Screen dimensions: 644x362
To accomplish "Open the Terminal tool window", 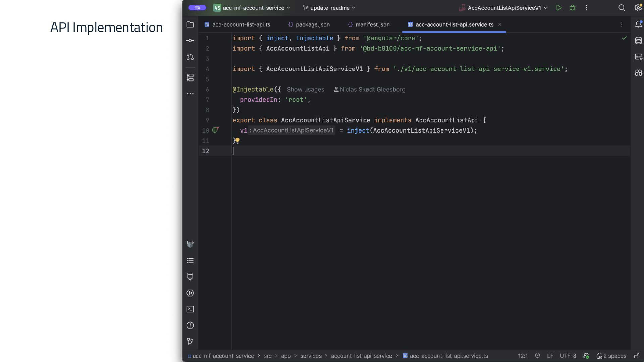I will 190,309.
